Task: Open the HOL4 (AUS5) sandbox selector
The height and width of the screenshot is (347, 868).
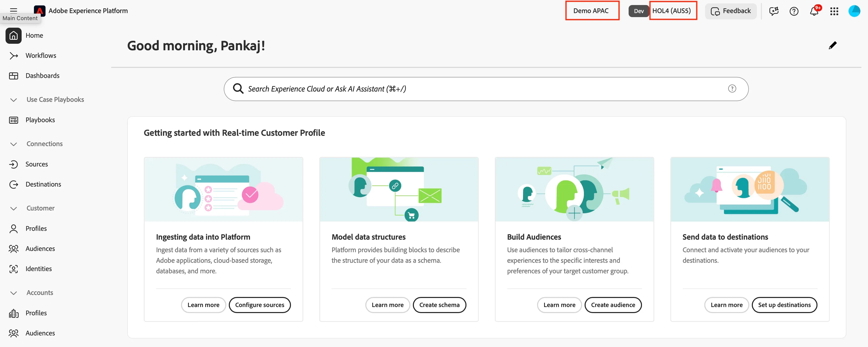Action: click(672, 11)
